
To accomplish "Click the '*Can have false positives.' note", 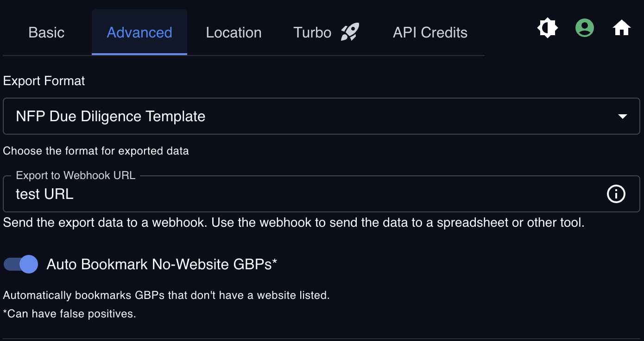I will 69,314.
